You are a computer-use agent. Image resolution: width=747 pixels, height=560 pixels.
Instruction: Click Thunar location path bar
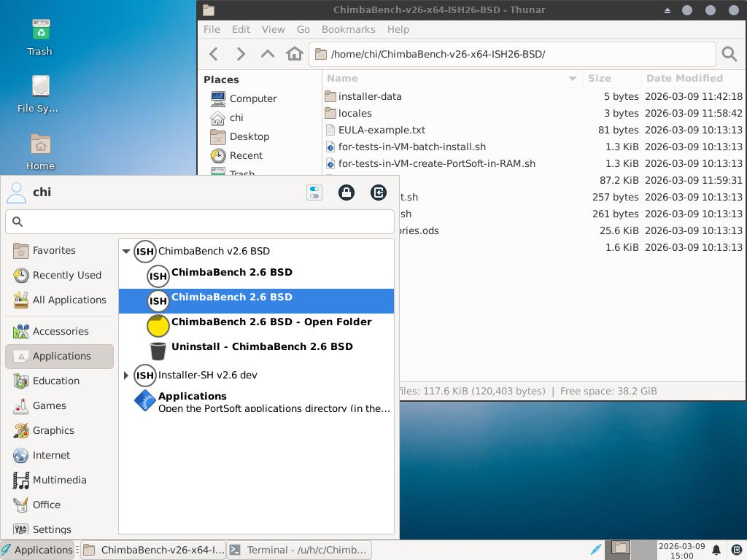(x=512, y=54)
